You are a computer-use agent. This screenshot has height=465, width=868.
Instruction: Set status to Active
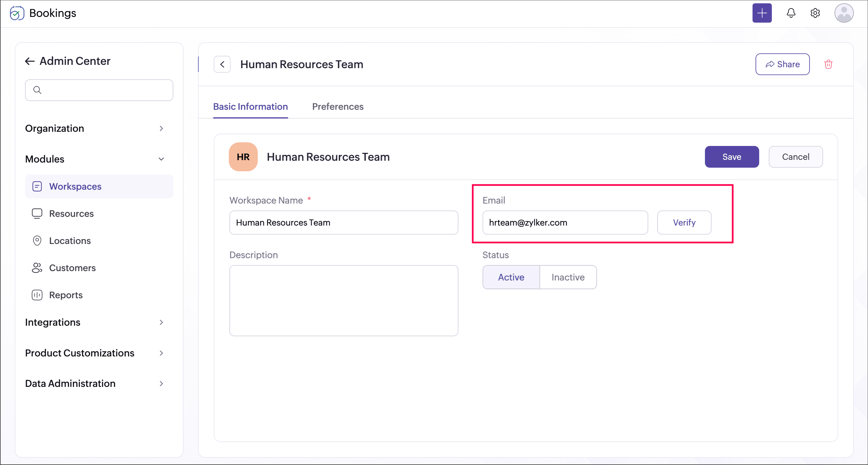[511, 277]
